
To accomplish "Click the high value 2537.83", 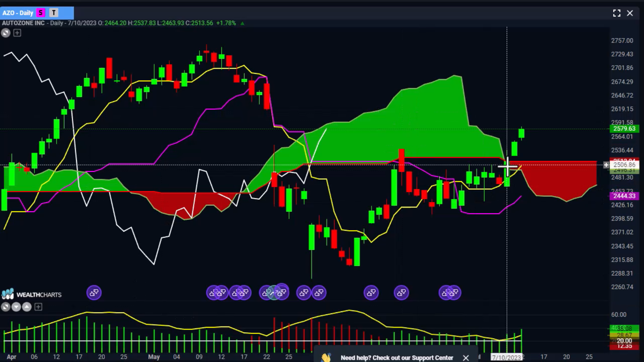I will (145, 23).
